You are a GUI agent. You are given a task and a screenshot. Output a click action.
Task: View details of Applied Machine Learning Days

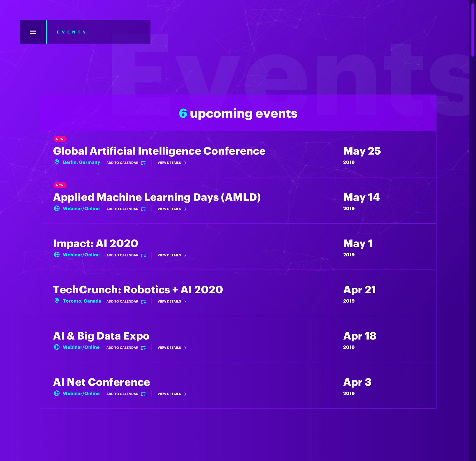[x=169, y=209]
